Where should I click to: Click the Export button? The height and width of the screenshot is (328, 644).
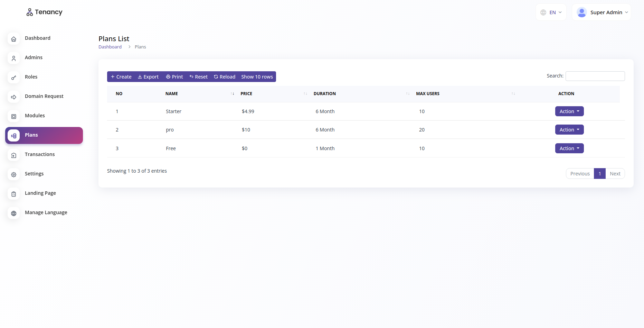point(148,77)
